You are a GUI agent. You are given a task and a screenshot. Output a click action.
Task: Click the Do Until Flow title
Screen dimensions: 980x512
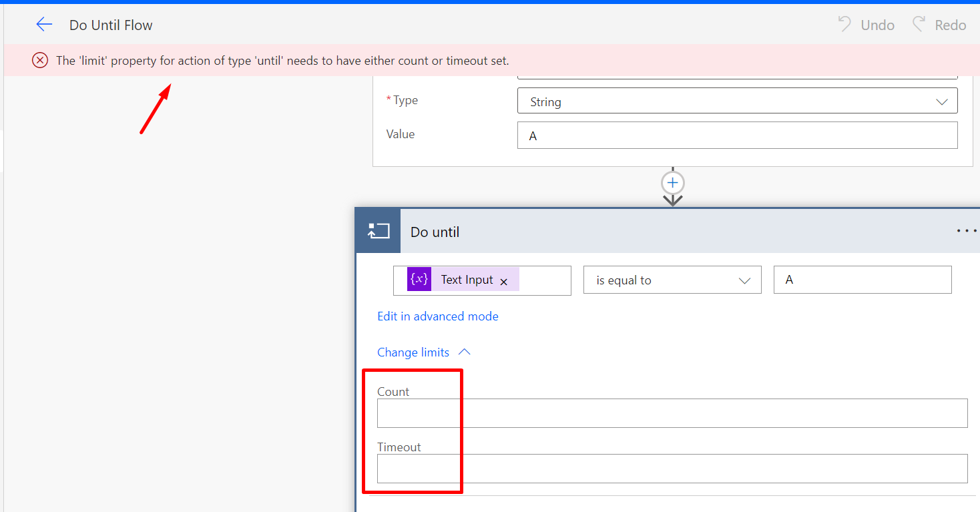pyautogui.click(x=111, y=25)
